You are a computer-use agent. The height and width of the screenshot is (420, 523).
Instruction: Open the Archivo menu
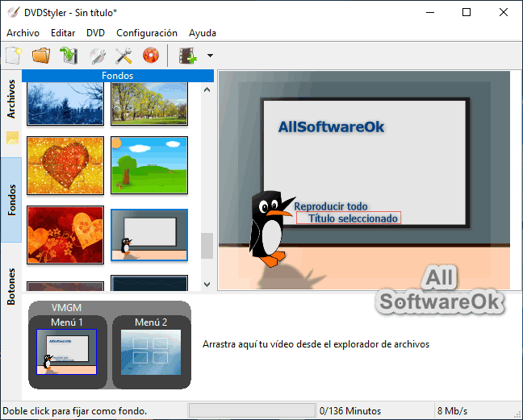coord(23,33)
